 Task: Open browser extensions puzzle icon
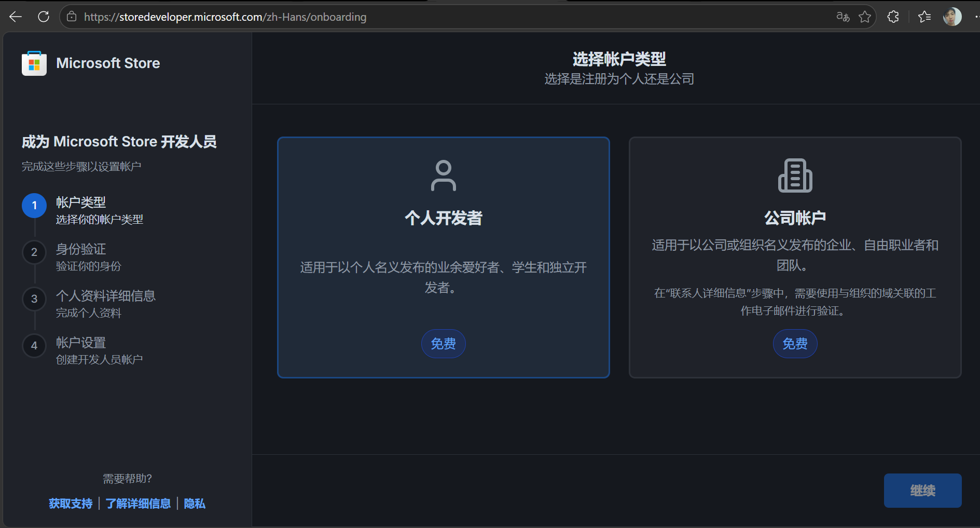(893, 17)
